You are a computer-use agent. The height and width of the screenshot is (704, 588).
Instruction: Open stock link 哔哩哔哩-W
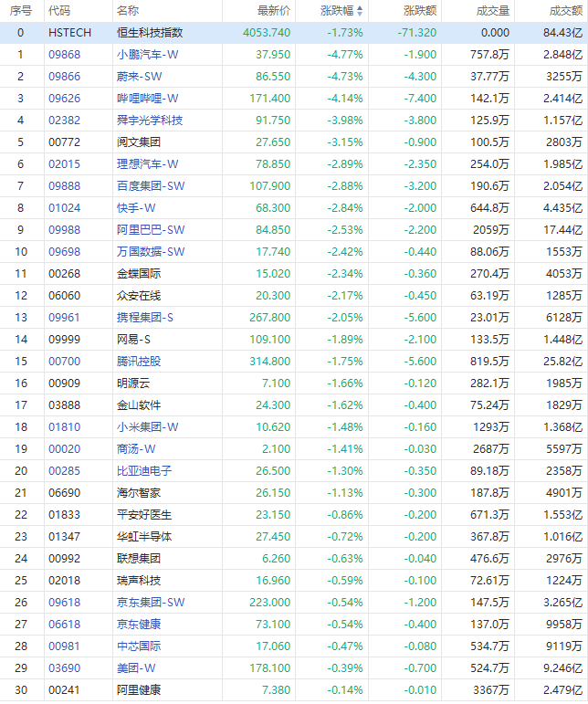(x=148, y=99)
